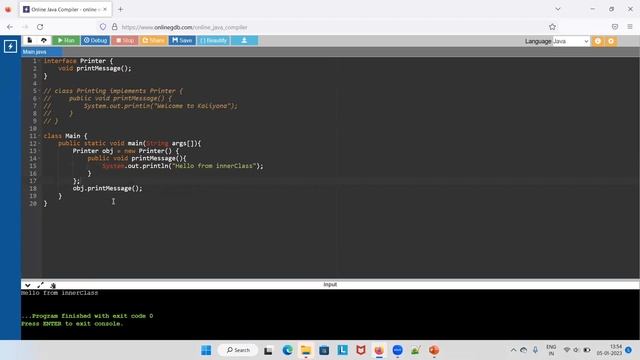This screenshot has width=640, height=360.
Task: Bookmark this page with the star icon
Action: 552,27
